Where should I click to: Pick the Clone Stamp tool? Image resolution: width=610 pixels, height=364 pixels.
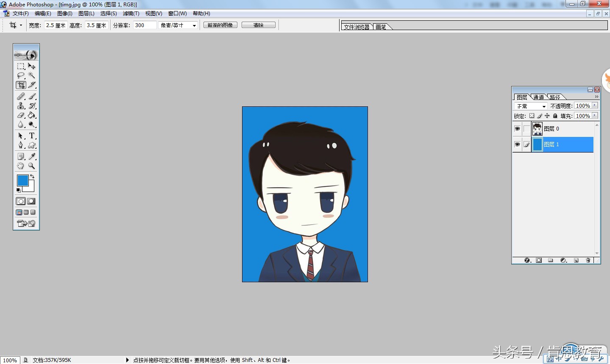[x=20, y=106]
